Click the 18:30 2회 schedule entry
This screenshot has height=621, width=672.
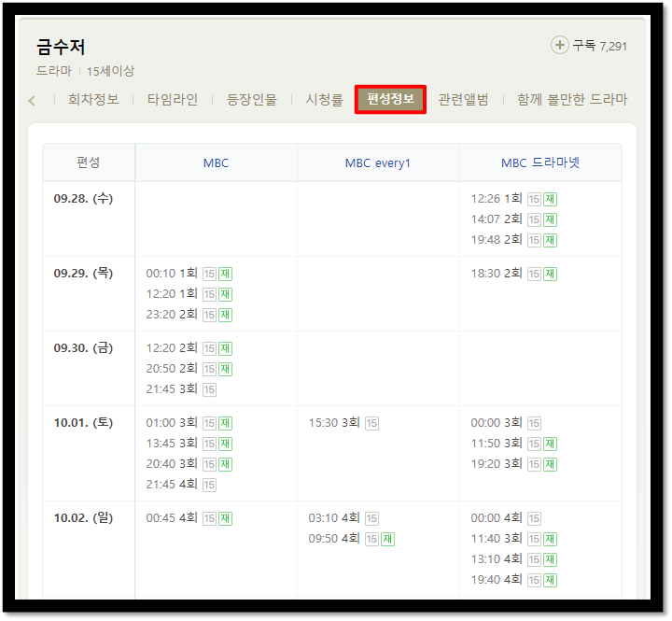pyautogui.click(x=497, y=274)
